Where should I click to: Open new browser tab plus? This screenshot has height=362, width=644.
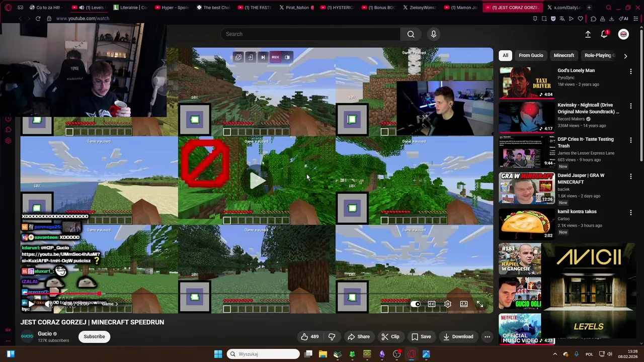coord(589,8)
